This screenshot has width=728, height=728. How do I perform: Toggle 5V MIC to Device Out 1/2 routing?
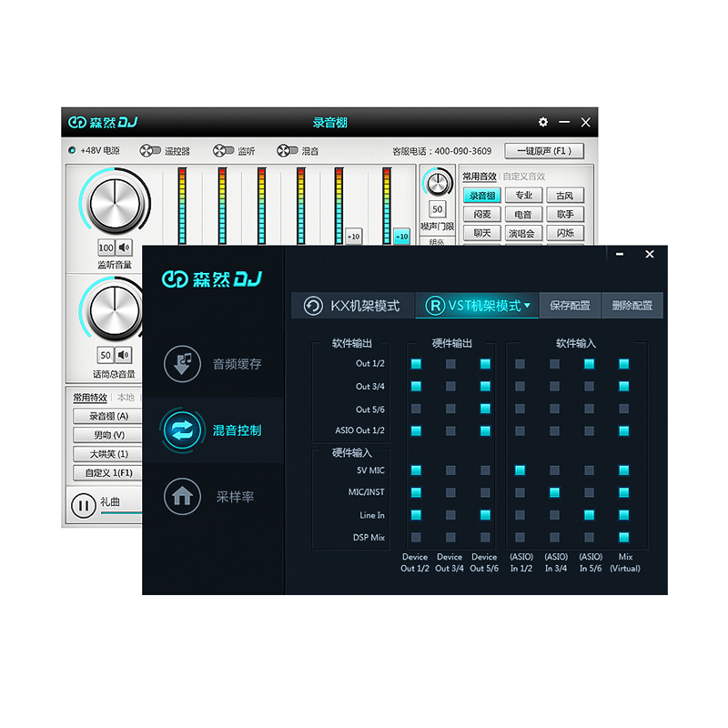point(416,470)
